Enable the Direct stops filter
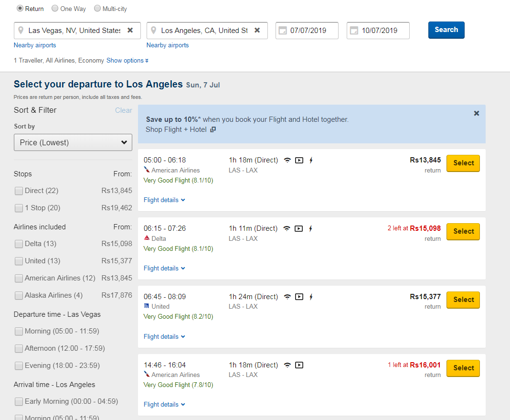510x420 pixels. 19,191
